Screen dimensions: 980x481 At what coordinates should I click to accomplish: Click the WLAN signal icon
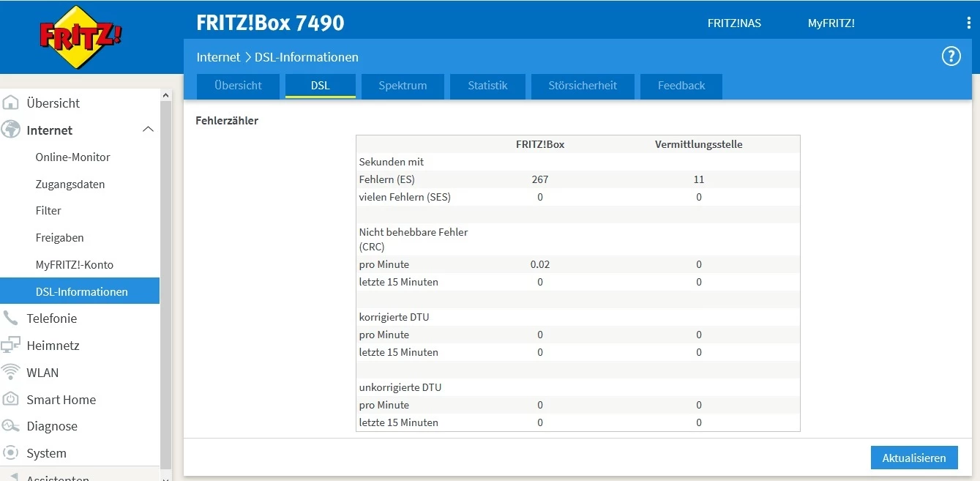click(x=10, y=373)
